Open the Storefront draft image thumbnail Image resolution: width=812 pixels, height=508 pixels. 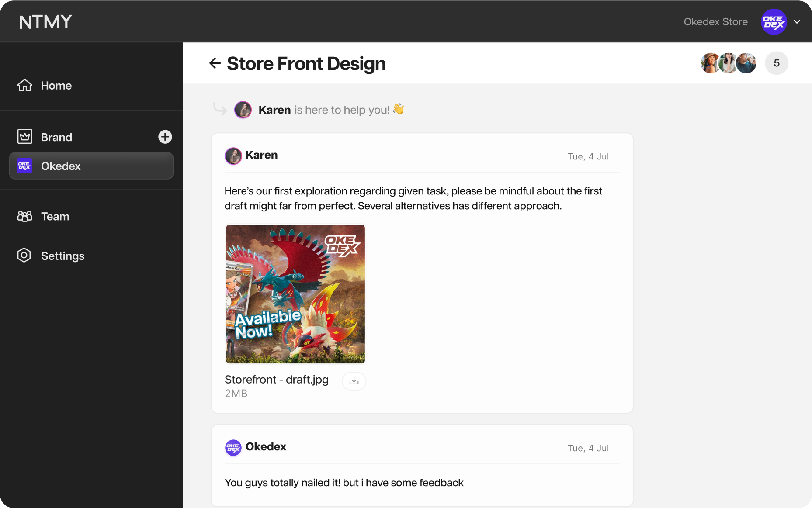[x=295, y=294]
